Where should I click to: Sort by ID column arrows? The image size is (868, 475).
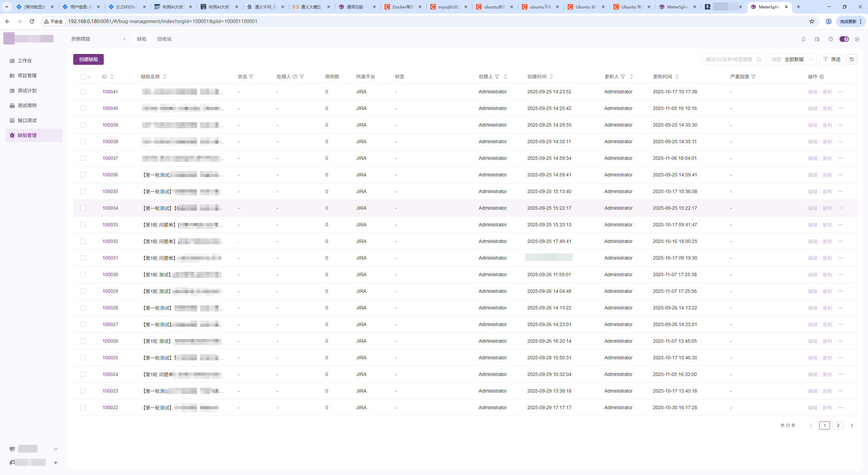tap(112, 77)
